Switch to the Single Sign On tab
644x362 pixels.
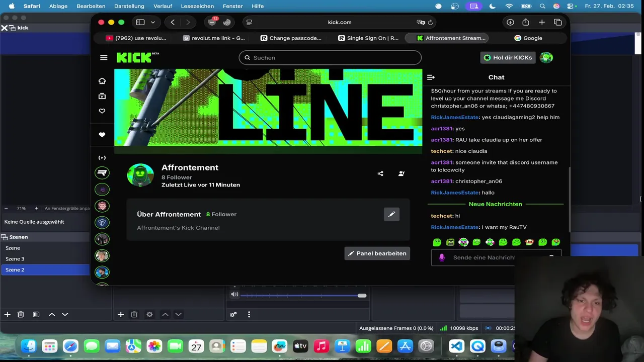click(368, 38)
